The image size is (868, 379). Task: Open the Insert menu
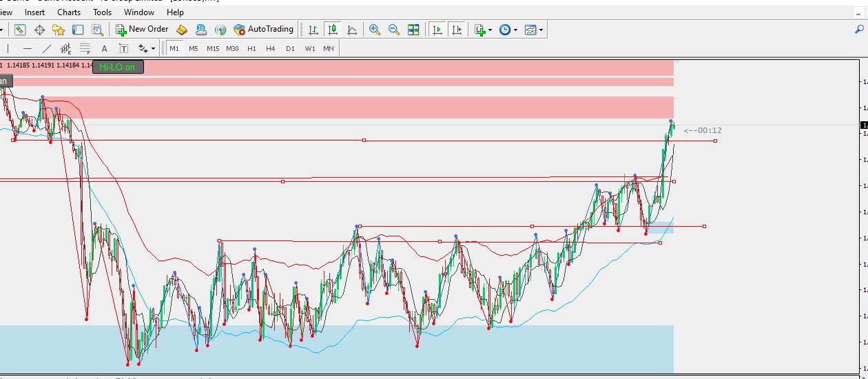tap(34, 12)
